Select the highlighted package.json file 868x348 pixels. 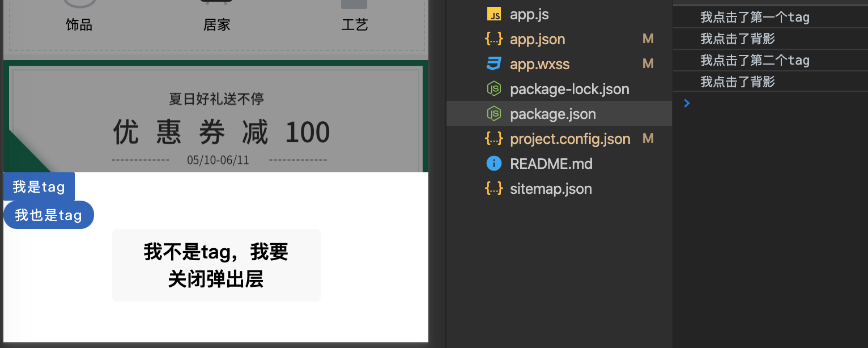point(553,113)
